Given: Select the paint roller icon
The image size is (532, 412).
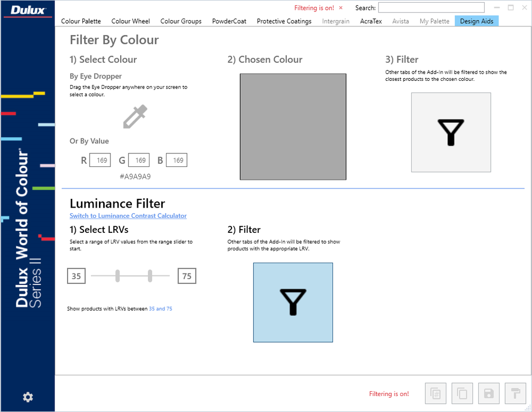Looking at the screenshot, I should point(516,393).
